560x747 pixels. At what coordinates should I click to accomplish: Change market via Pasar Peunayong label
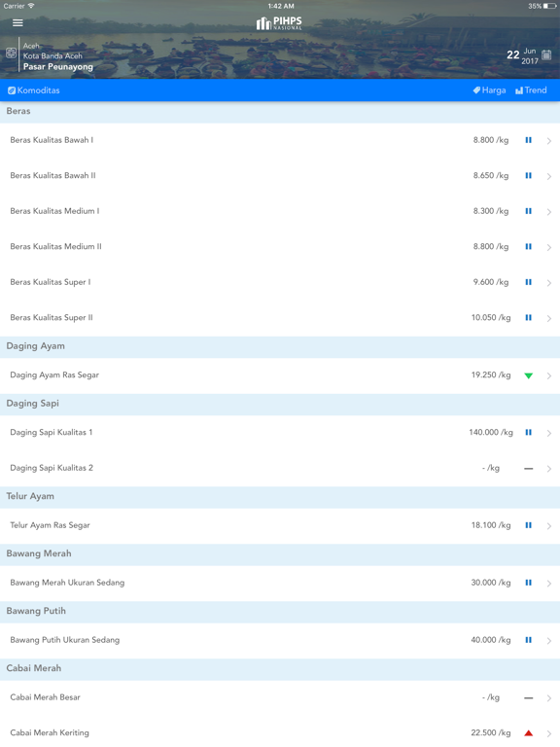(x=58, y=67)
